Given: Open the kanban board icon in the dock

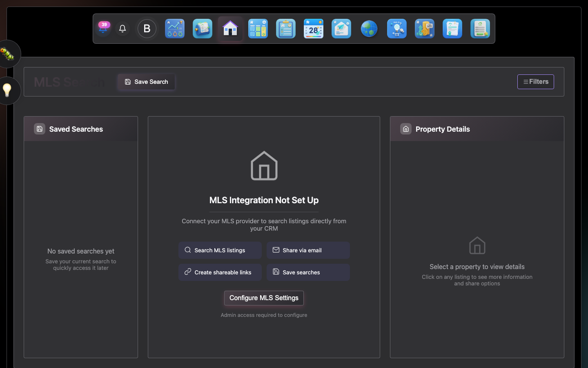Looking at the screenshot, I should click(x=258, y=29).
